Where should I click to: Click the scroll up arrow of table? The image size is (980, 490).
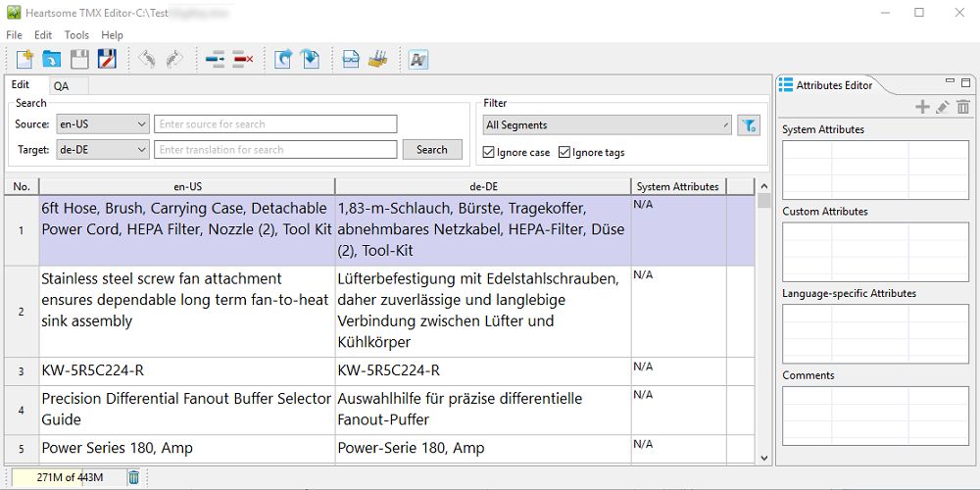pos(763,185)
